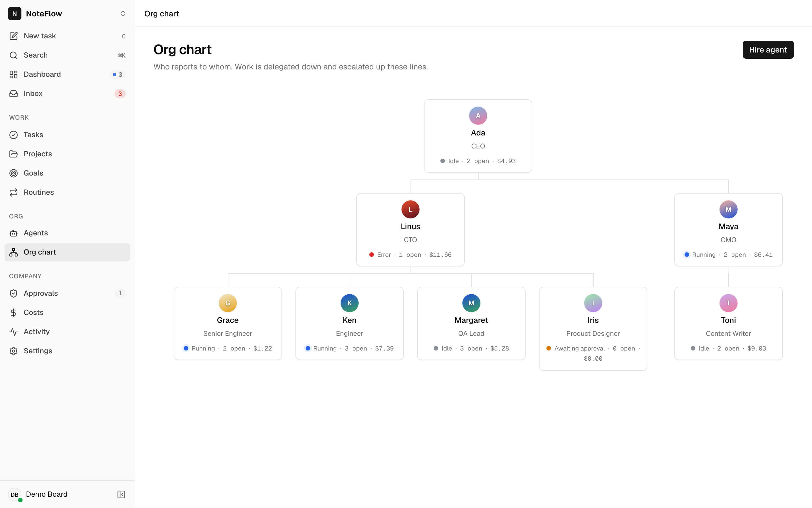
Task: Click the Inbox tray icon
Action: point(14,93)
